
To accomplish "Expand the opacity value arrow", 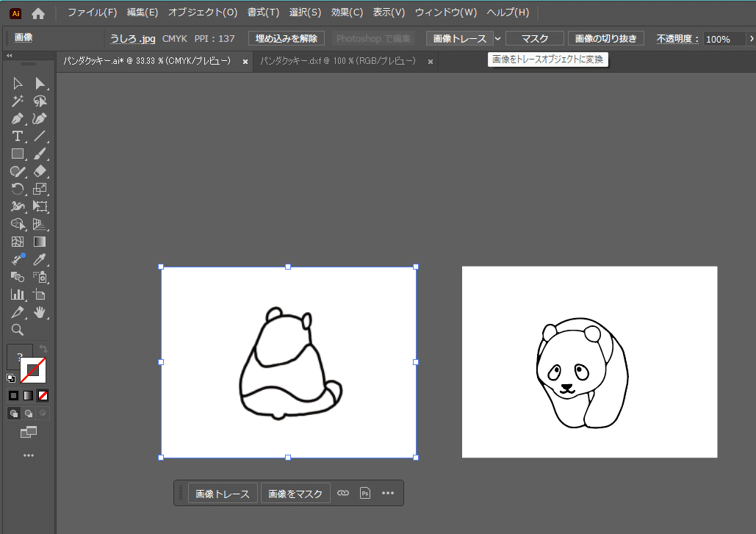I will pos(751,38).
